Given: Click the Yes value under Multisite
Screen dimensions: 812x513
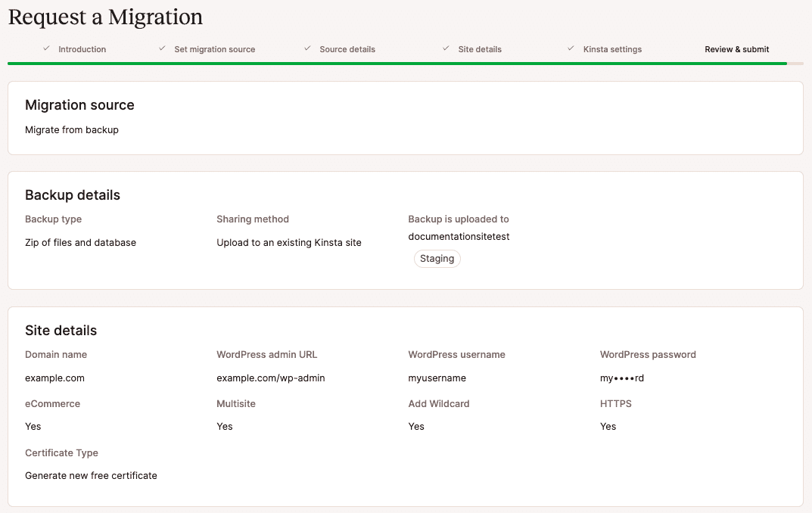Looking at the screenshot, I should tap(225, 427).
